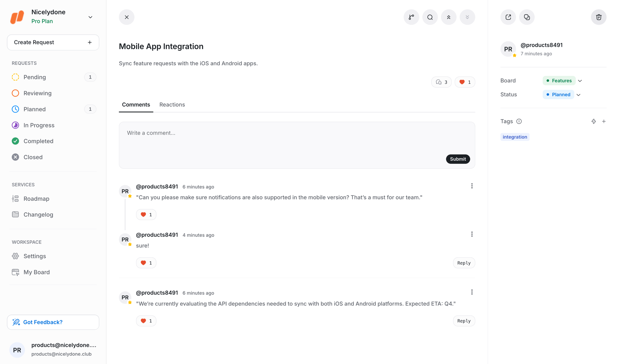The image size is (619, 364).
Task: Focus the Write a comment field
Action: point(297,145)
